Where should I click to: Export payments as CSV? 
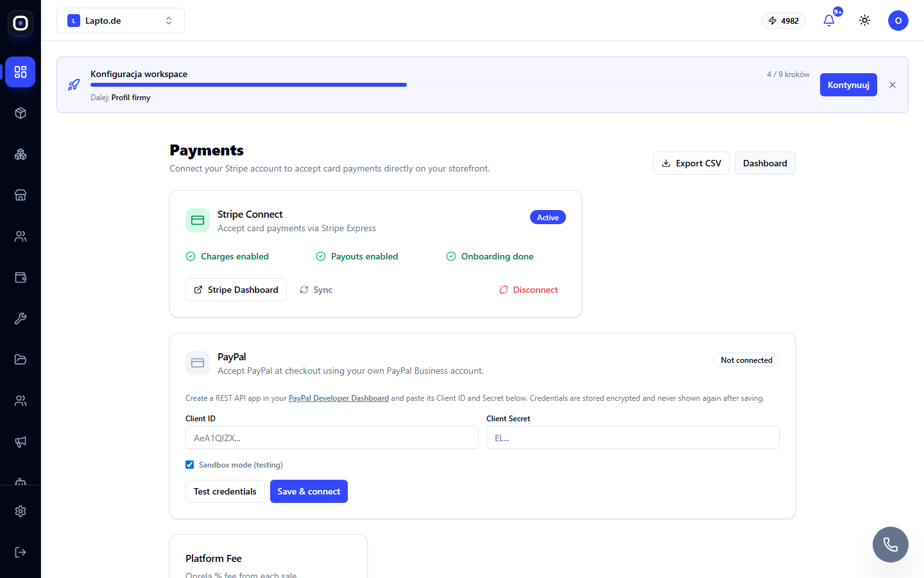(691, 163)
